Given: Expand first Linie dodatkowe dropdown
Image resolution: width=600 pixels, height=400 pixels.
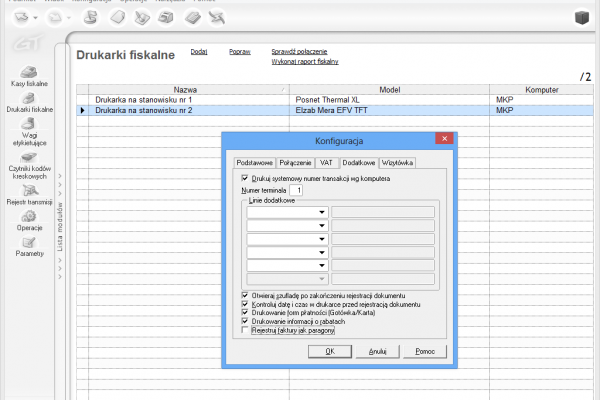Looking at the screenshot, I should 322,212.
